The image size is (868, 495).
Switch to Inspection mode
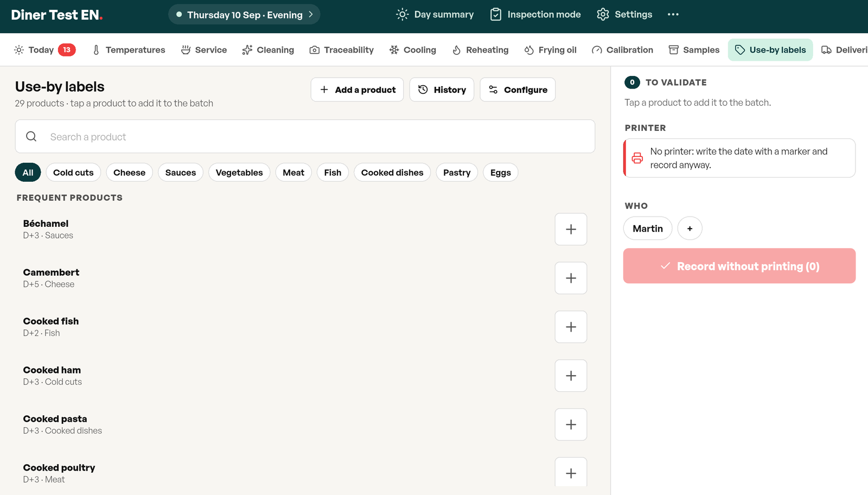pyautogui.click(x=535, y=15)
